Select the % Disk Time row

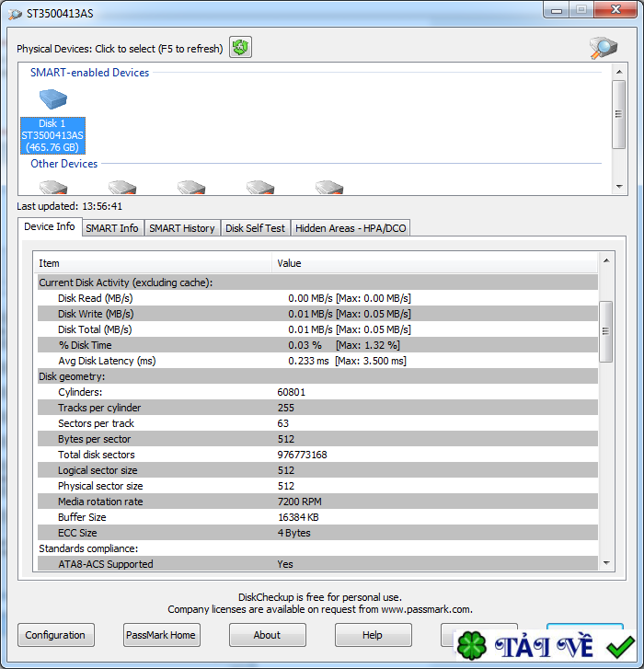(317, 345)
